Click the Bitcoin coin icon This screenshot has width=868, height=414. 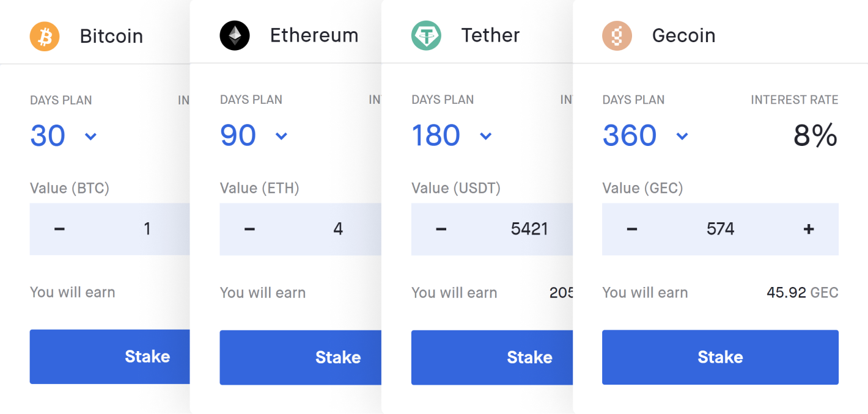coord(45,36)
